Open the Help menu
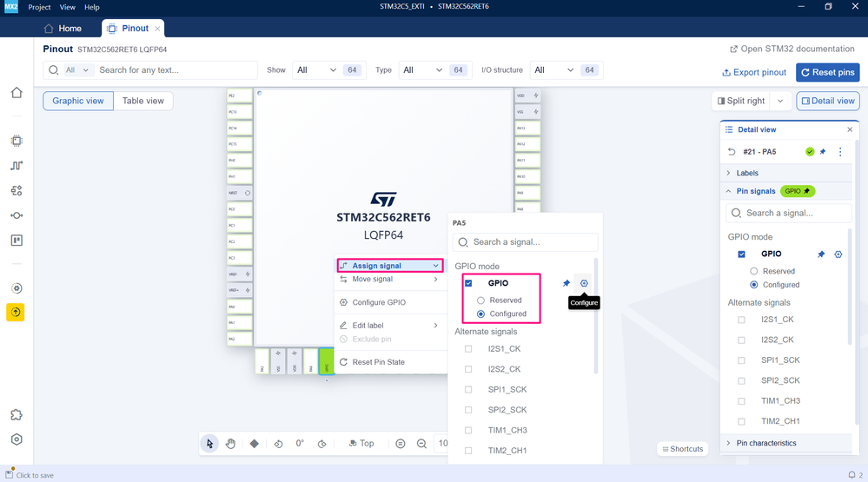This screenshot has height=482, width=868. (92, 7)
